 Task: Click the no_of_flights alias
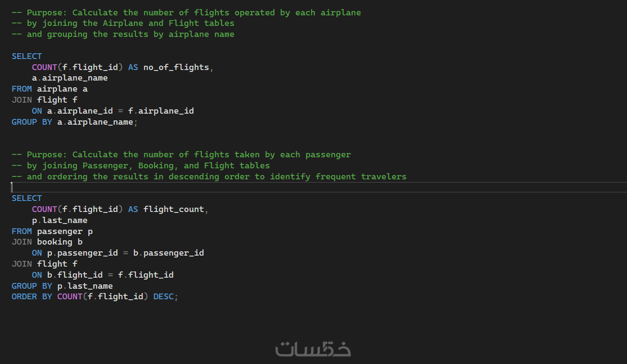176,67
